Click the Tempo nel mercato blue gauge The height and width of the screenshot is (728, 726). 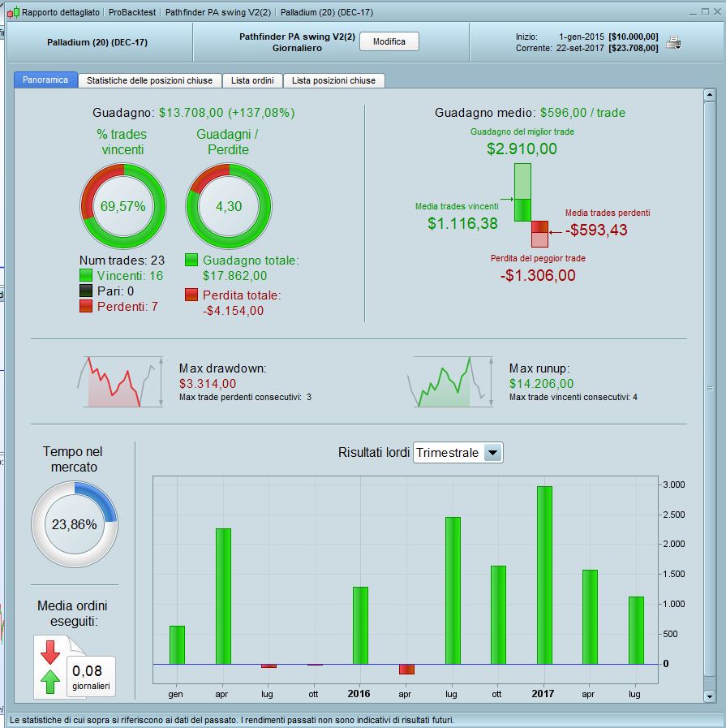pos(75,524)
